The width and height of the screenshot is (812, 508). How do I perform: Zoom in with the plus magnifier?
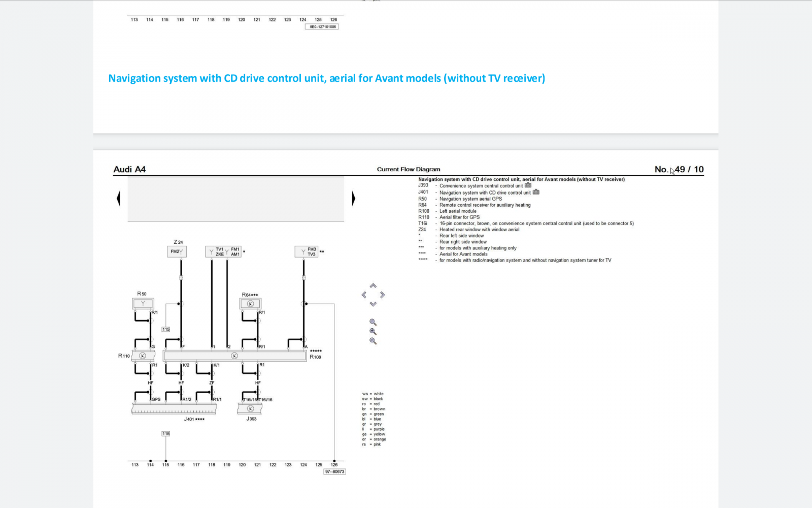click(373, 331)
